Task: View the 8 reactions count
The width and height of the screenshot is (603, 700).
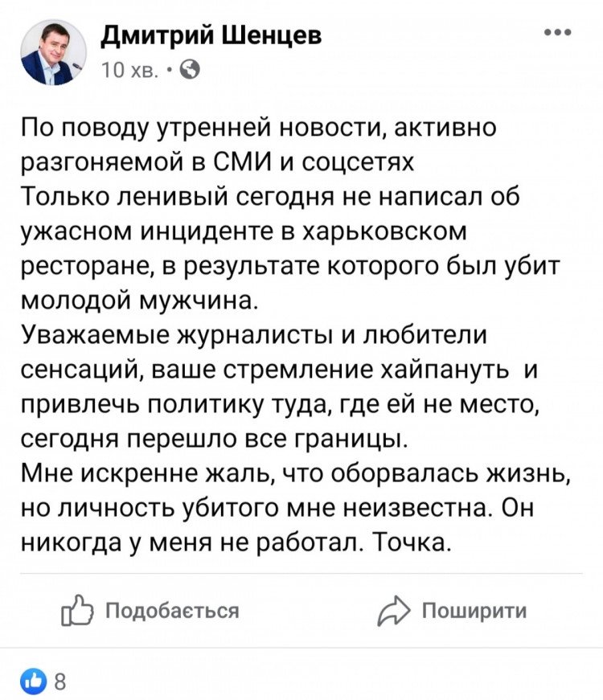Action: (59, 682)
